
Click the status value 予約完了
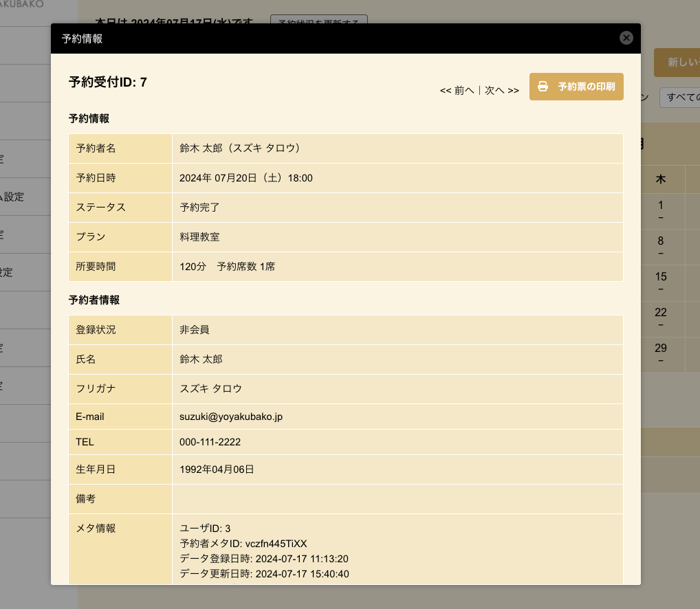click(199, 208)
